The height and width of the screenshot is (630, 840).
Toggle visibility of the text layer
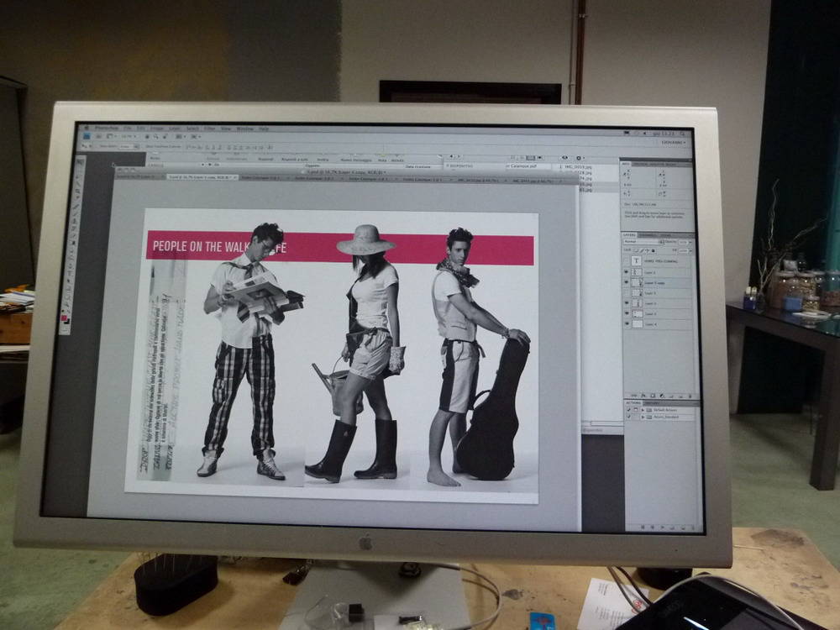click(627, 261)
